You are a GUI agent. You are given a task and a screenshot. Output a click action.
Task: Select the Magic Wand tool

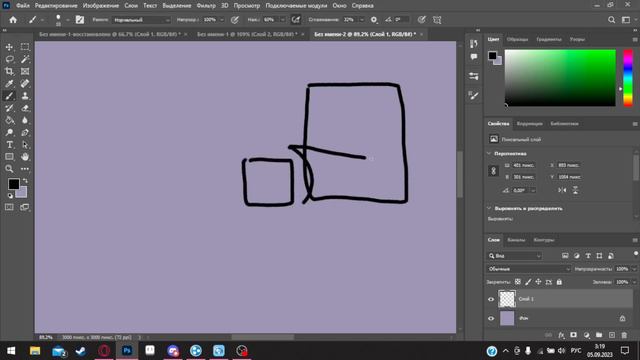tap(25, 59)
